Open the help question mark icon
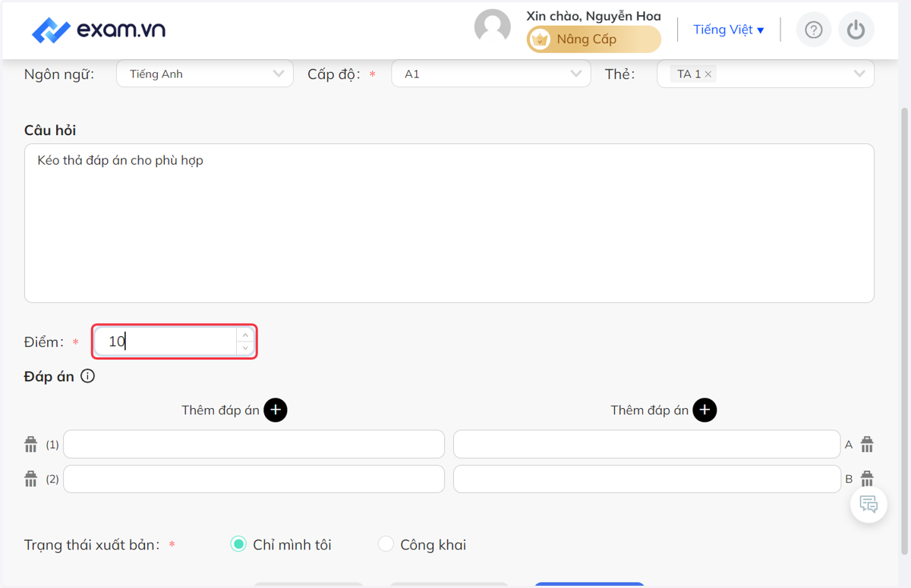This screenshot has height=588, width=911. point(814,30)
